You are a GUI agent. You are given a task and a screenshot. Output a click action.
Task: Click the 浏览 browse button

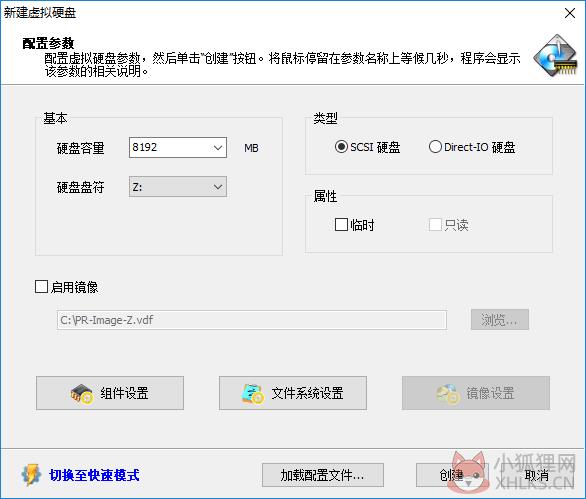(500, 320)
